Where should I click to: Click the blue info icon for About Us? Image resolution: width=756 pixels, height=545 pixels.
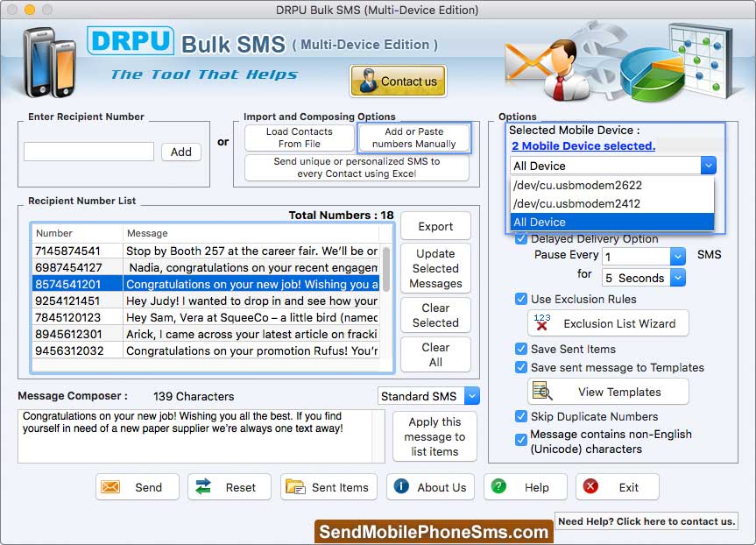click(x=401, y=486)
